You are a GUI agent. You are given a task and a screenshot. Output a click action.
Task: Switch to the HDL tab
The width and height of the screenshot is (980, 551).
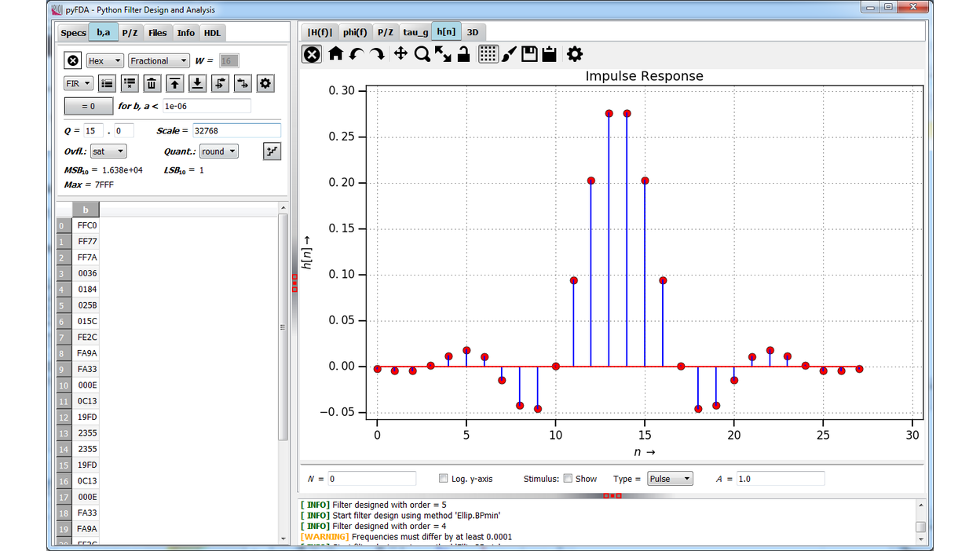click(x=212, y=33)
